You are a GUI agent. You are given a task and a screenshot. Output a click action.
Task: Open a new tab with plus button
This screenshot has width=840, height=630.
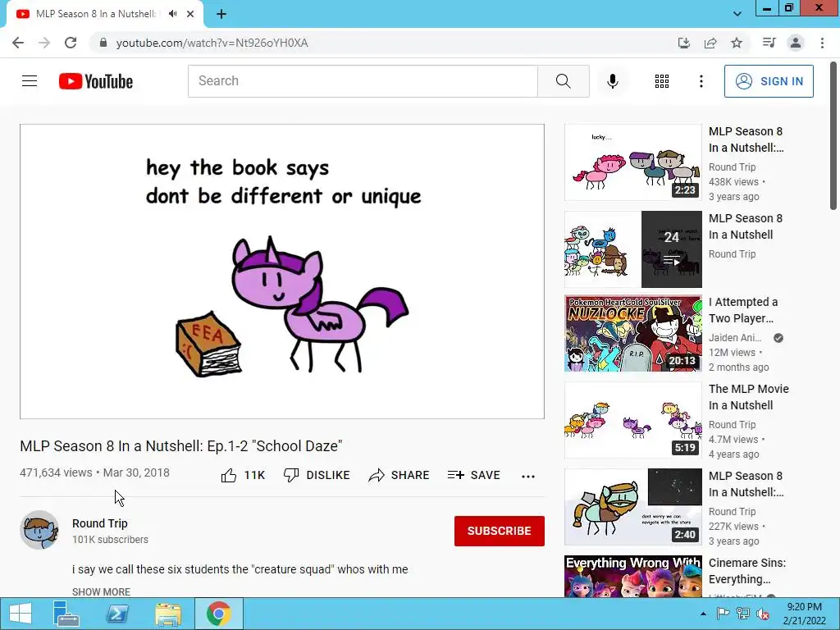pos(221,14)
